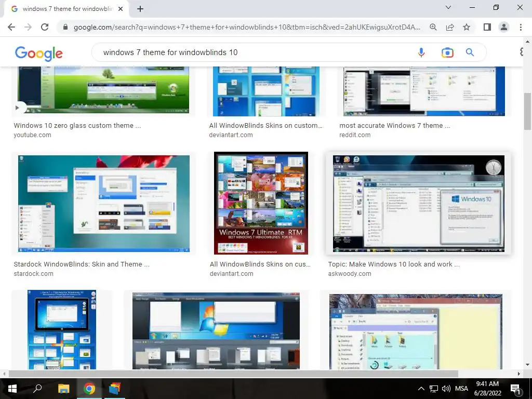Open the stacked folders taskbar app
Image resolution: width=532 pixels, height=399 pixels.
coord(114,389)
